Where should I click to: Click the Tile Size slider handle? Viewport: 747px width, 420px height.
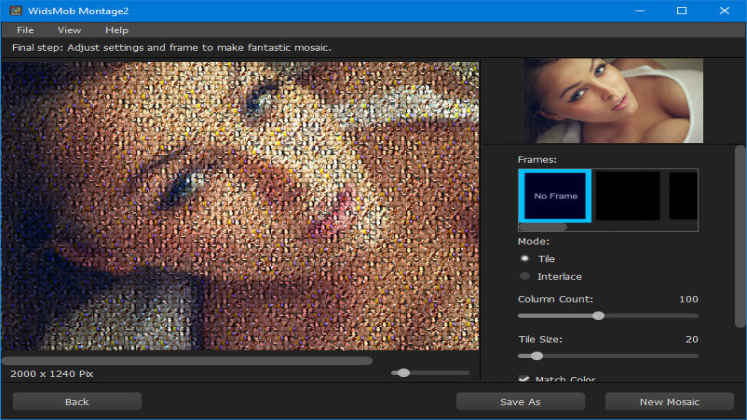point(536,355)
